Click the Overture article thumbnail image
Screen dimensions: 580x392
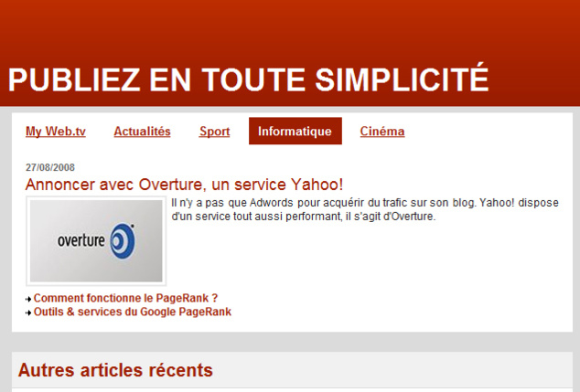point(96,241)
